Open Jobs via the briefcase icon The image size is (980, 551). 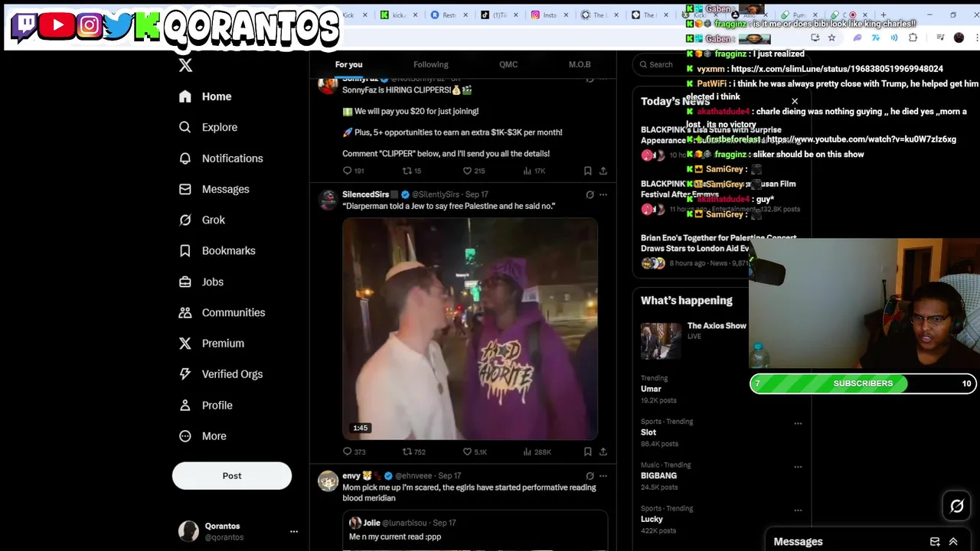point(185,282)
